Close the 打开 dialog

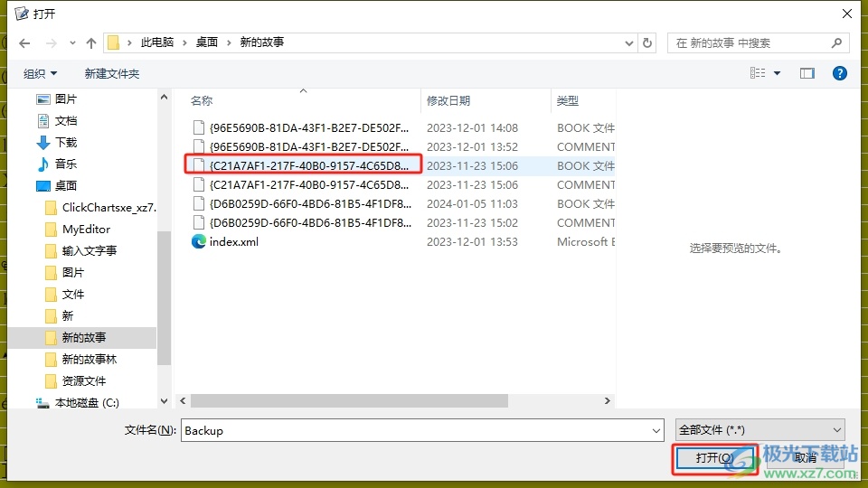(x=847, y=14)
